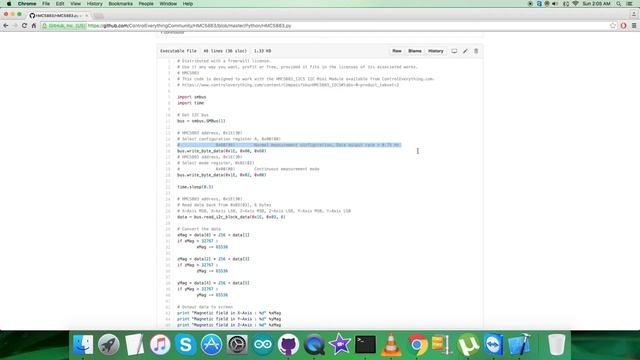The height and width of the screenshot is (360, 640).
Task: Click the highlighted comment on line 15
Action: (x=289, y=145)
